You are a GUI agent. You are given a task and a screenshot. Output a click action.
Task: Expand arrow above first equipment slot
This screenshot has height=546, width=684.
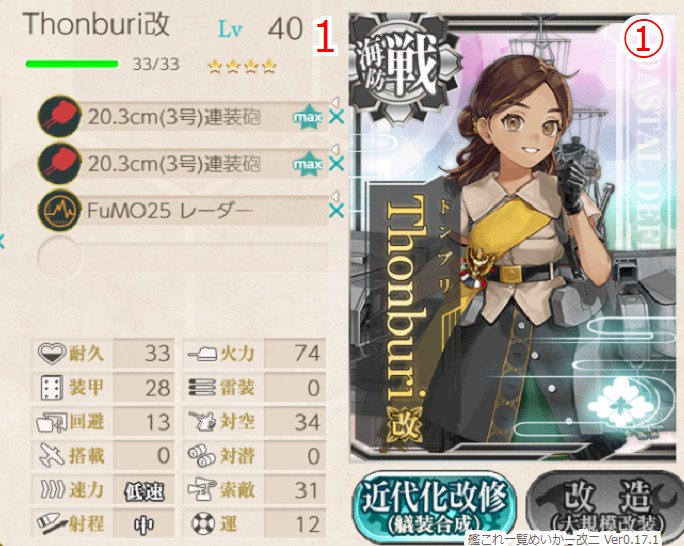[x=335, y=102]
